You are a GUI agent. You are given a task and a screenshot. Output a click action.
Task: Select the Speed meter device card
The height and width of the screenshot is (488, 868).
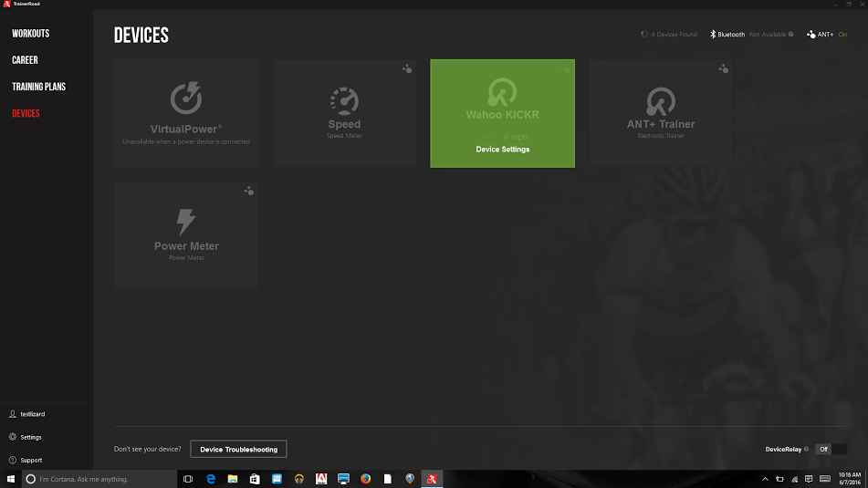(x=344, y=113)
